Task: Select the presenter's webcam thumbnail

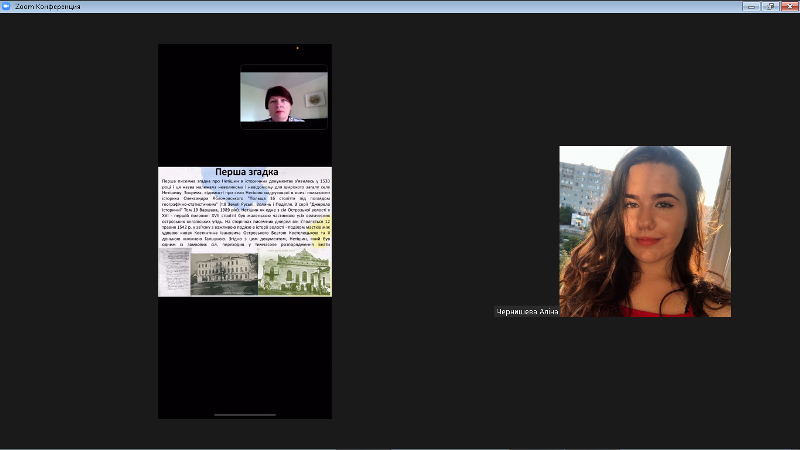Action: [x=284, y=97]
